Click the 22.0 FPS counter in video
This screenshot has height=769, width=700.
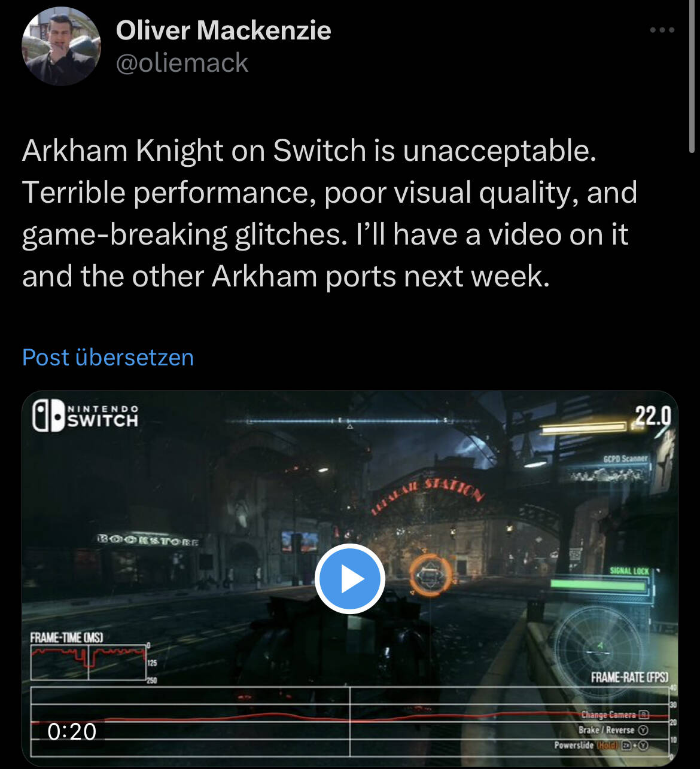click(x=652, y=415)
